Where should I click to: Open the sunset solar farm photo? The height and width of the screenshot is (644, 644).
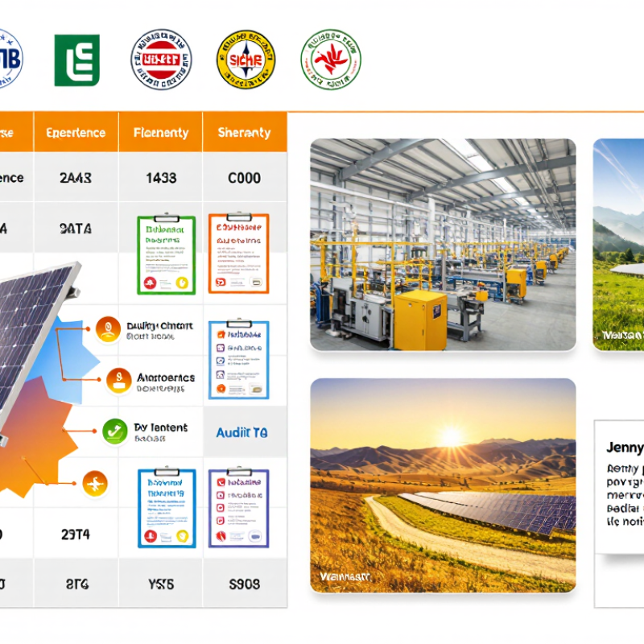(x=443, y=485)
